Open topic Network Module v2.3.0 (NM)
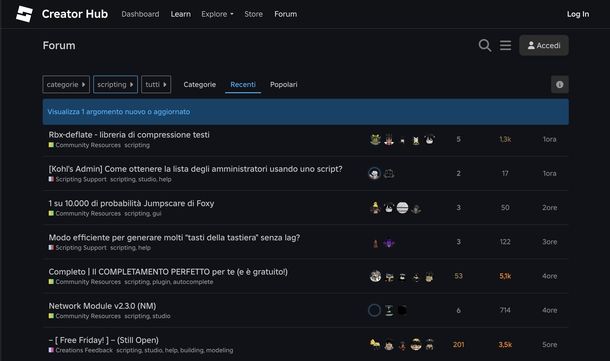Image resolution: width=610 pixels, height=361 pixels. [102, 306]
